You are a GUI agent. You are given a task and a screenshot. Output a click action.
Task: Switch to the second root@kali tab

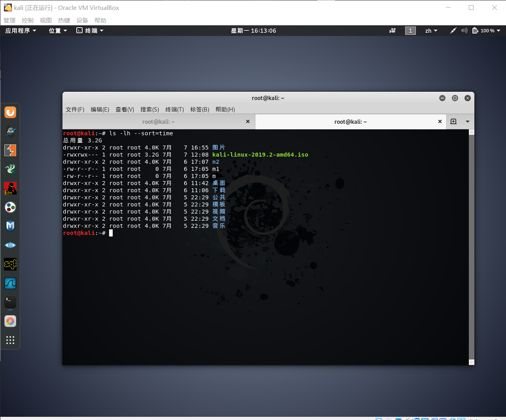[350, 121]
